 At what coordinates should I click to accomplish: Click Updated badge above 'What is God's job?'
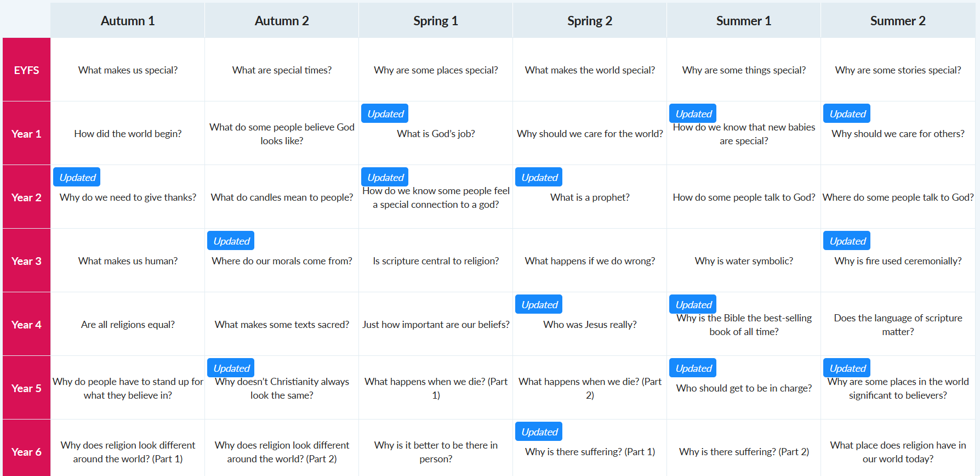[385, 114]
